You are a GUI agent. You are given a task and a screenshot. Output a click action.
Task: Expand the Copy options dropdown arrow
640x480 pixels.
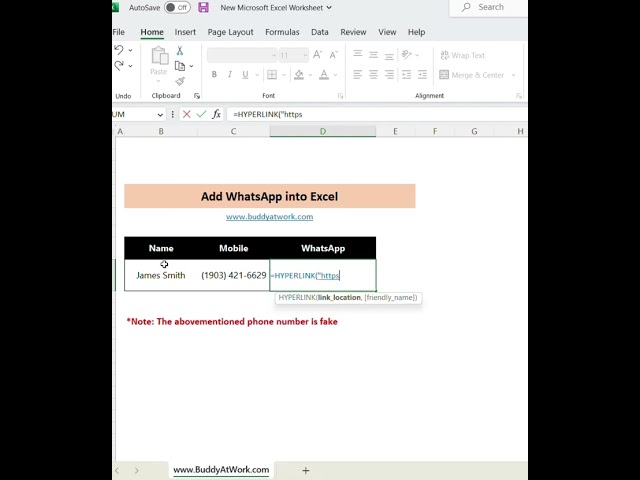(x=191, y=66)
